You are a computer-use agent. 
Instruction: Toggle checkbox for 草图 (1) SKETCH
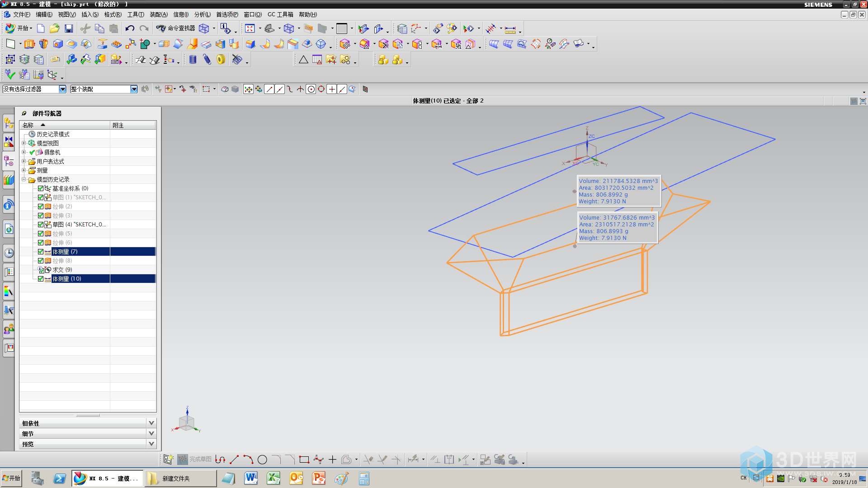[x=41, y=197]
